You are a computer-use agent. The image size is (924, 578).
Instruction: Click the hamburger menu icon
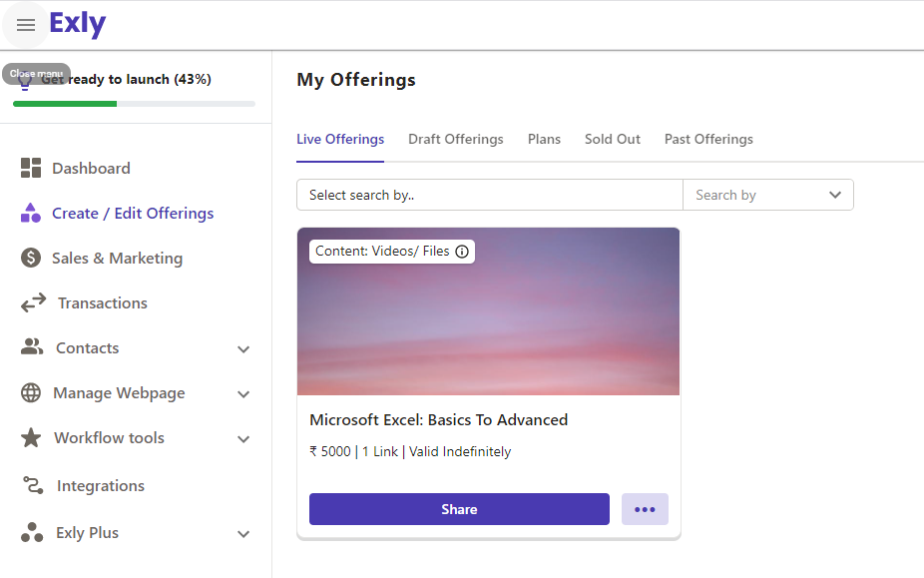pyautogui.click(x=26, y=25)
